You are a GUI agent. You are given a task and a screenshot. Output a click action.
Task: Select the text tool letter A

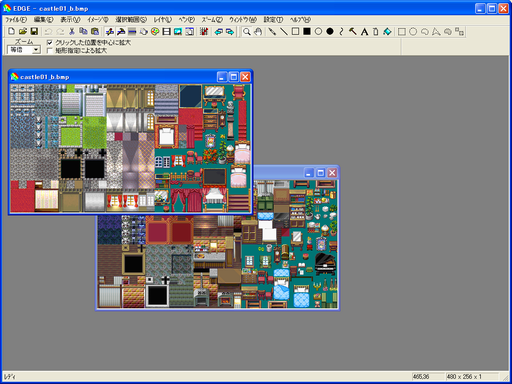(364, 32)
